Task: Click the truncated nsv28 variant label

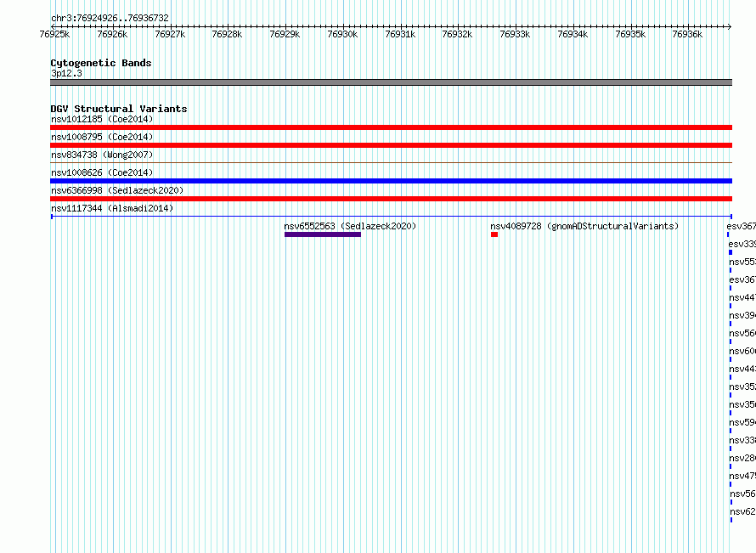Action: (742, 458)
